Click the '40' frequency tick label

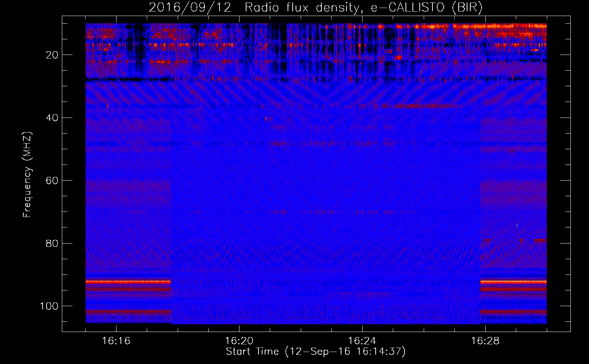coord(52,118)
